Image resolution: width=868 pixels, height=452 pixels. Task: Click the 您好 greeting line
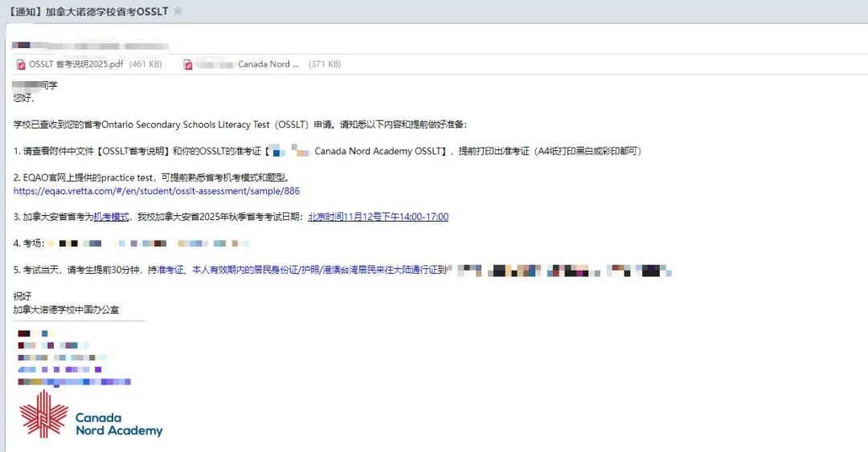[24, 98]
